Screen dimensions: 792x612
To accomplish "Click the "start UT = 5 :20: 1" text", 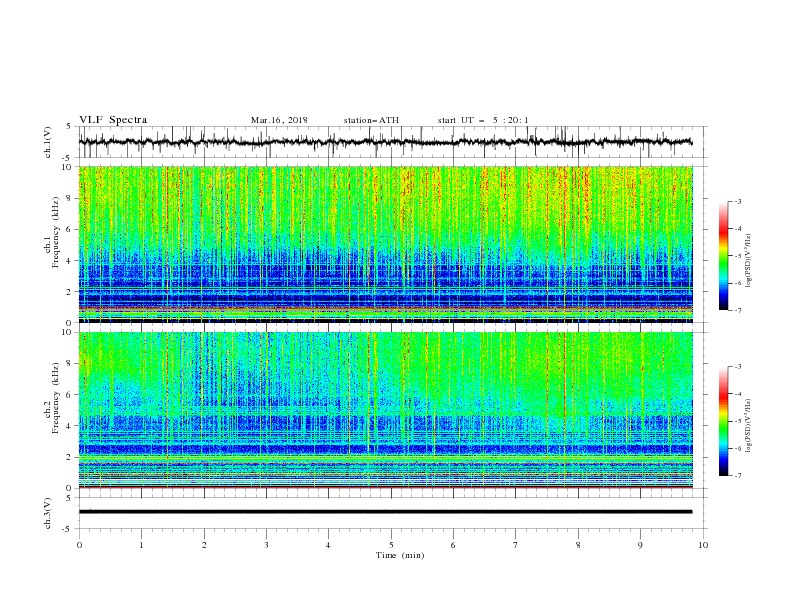I will coord(483,120).
